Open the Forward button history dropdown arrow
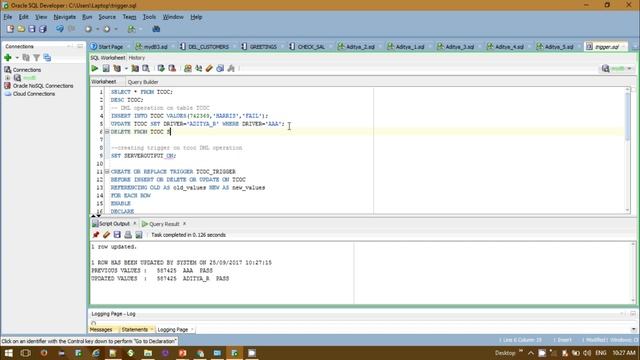The height and width of the screenshot is (360, 640). [116, 29]
